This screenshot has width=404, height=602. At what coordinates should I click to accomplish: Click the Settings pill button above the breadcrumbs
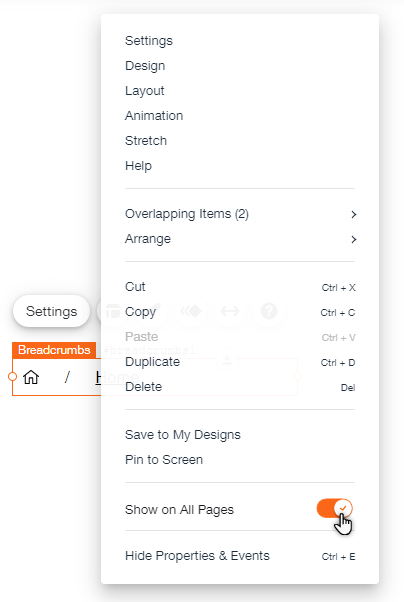(51, 311)
